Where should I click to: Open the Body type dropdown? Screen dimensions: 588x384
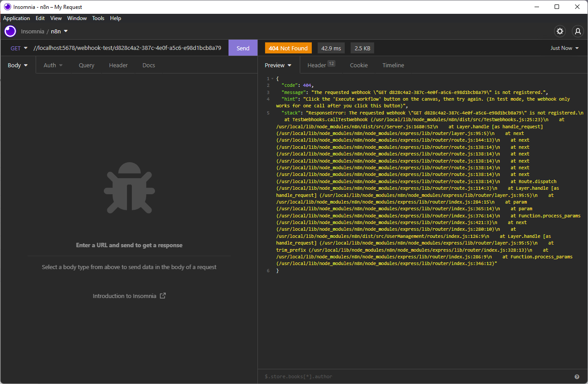tap(18, 65)
